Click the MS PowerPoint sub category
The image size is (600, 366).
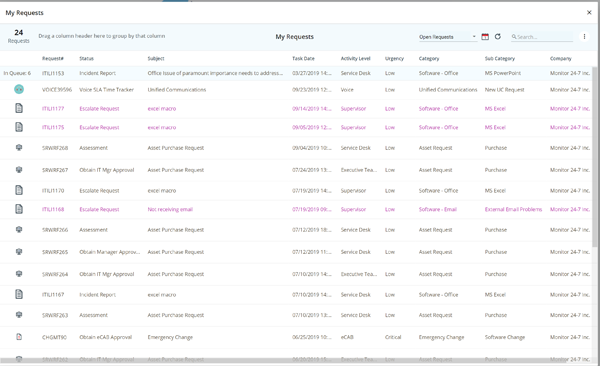(503, 73)
